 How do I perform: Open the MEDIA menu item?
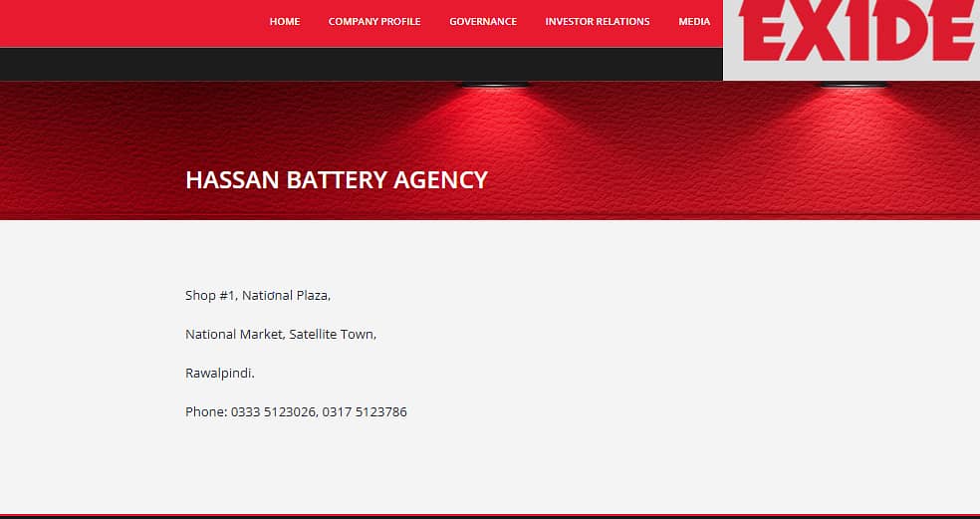click(x=694, y=21)
